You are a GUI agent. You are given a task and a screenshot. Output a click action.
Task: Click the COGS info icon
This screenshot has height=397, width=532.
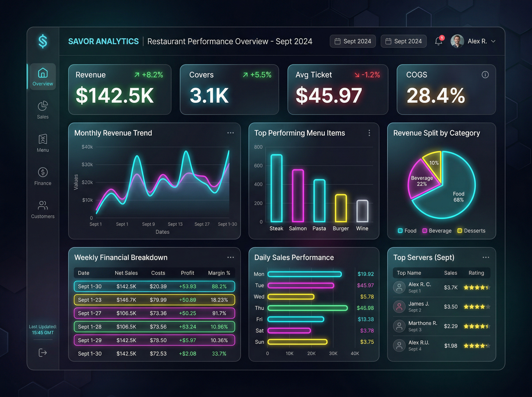tap(485, 75)
